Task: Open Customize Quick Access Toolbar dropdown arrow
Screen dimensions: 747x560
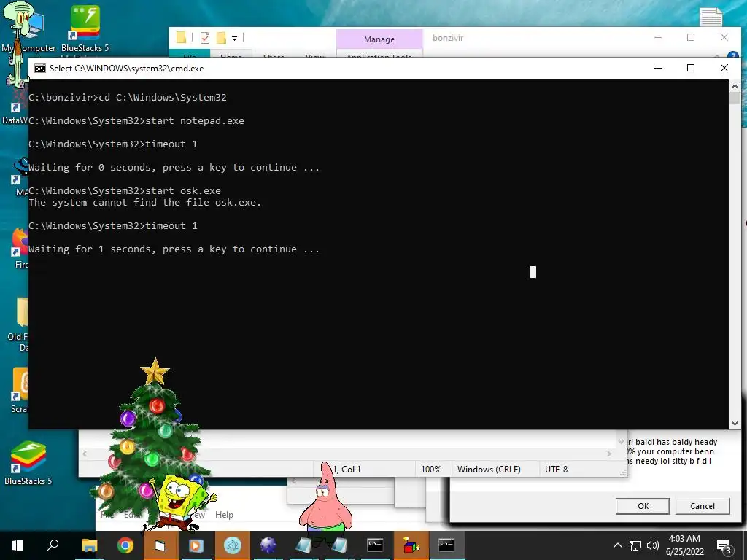Action: click(x=234, y=38)
